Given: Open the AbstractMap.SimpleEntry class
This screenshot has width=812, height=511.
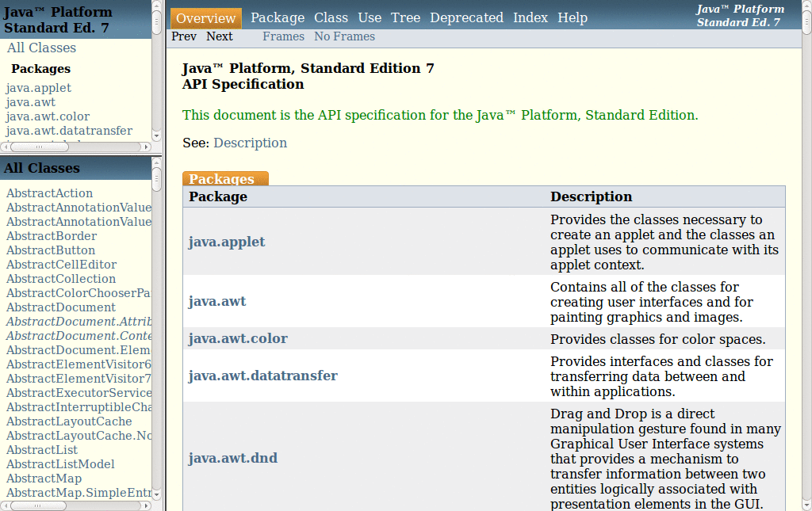Looking at the screenshot, I should [x=79, y=493].
